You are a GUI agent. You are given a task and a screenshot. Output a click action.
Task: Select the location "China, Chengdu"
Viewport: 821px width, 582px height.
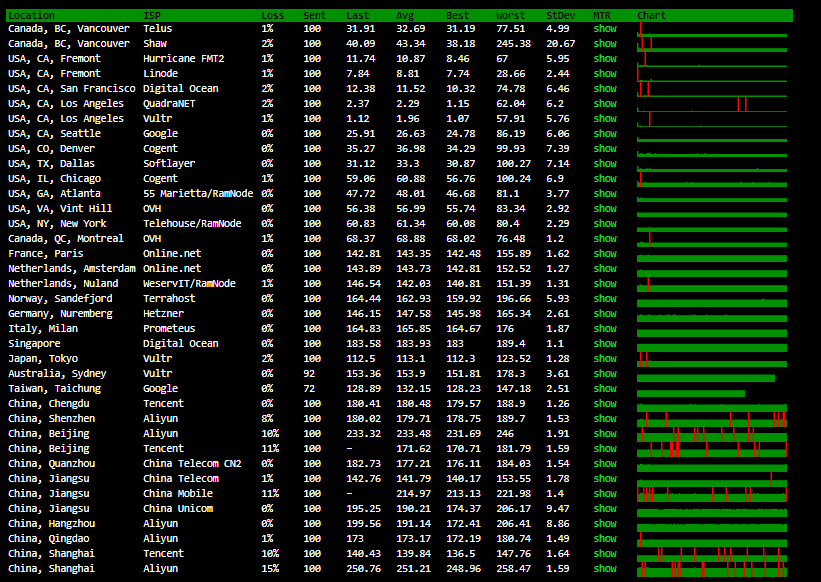(49, 404)
